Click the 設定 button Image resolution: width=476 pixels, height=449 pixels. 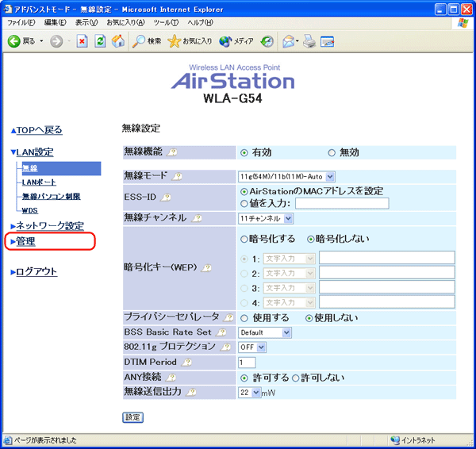[132, 417]
